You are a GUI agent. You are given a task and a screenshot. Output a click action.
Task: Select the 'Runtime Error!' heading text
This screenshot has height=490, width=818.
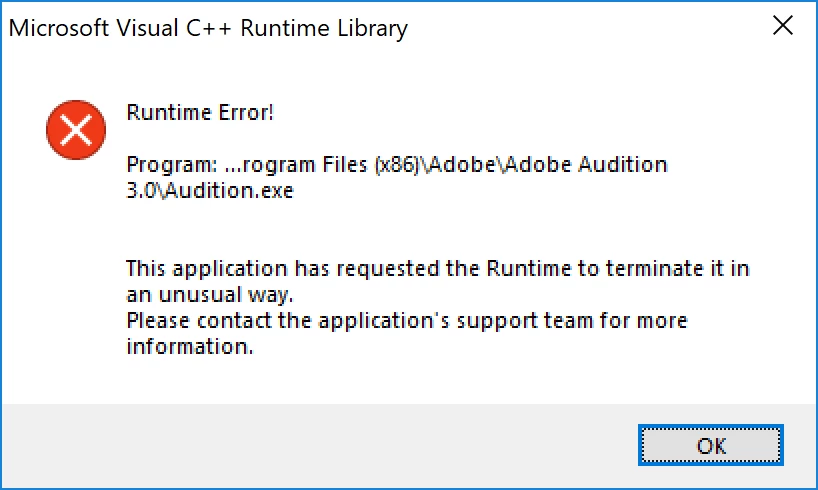[x=200, y=113]
